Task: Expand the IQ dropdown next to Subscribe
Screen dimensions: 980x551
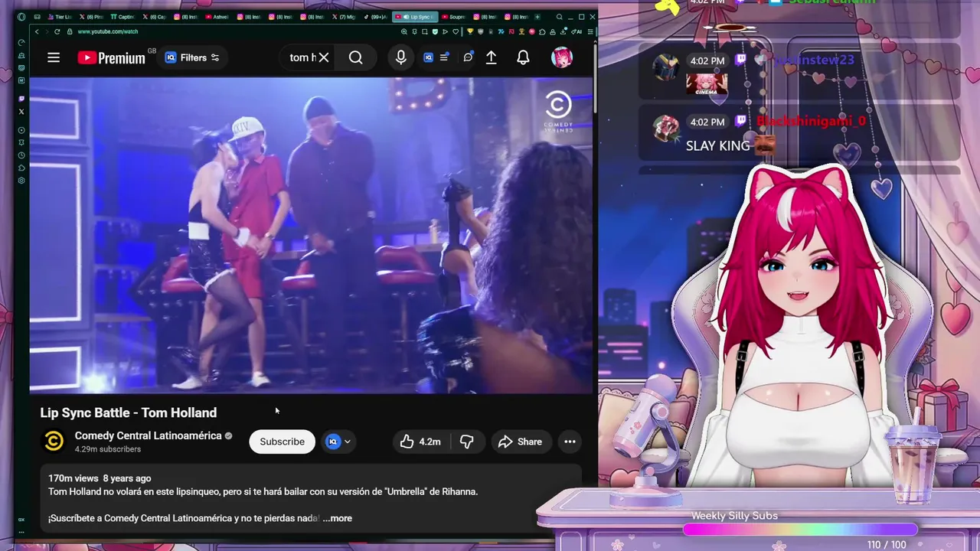Action: click(338, 442)
